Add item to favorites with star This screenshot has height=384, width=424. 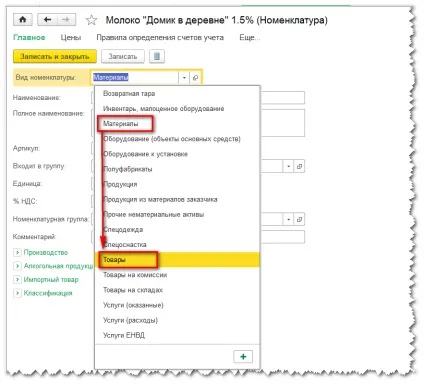click(91, 20)
